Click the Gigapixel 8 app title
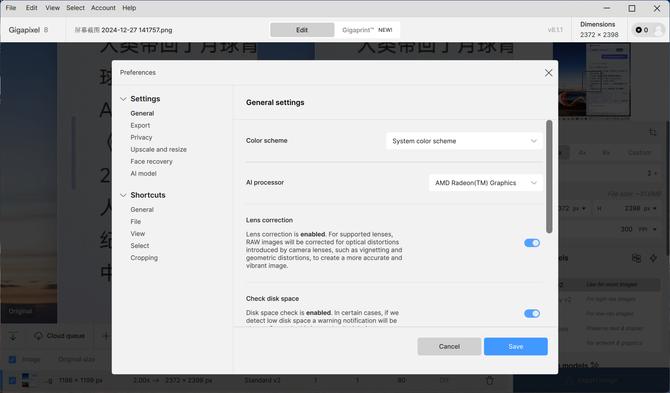The width and height of the screenshot is (670, 393). (28, 30)
